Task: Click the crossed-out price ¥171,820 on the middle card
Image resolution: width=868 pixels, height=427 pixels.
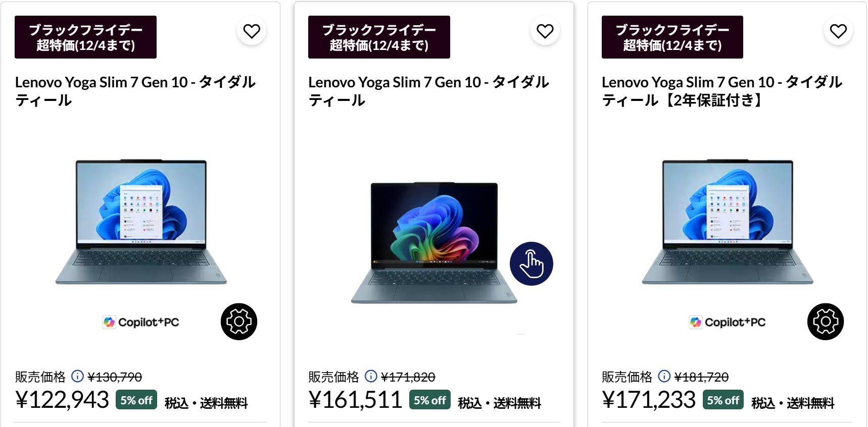Action: (409, 376)
